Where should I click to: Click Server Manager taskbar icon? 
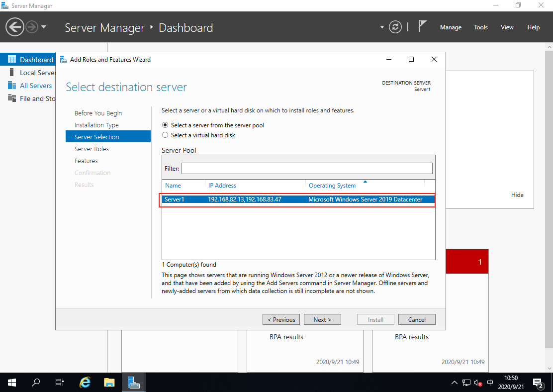[134, 382]
